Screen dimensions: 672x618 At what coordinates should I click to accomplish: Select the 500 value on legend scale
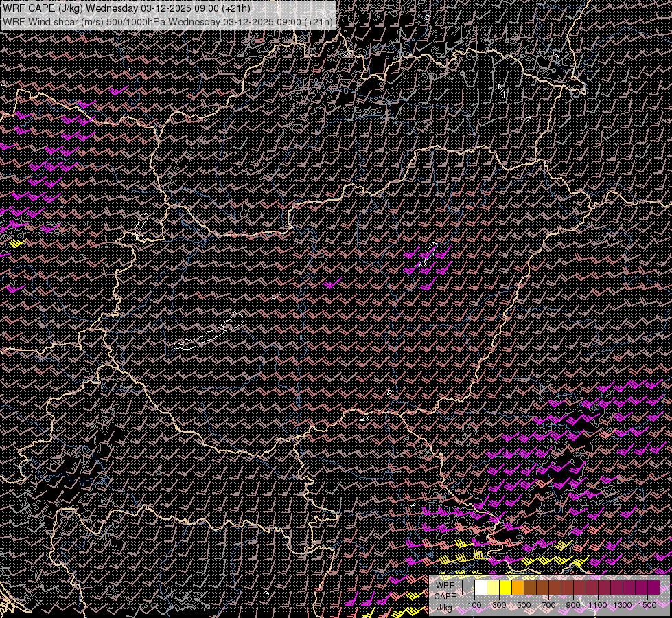pos(524,604)
